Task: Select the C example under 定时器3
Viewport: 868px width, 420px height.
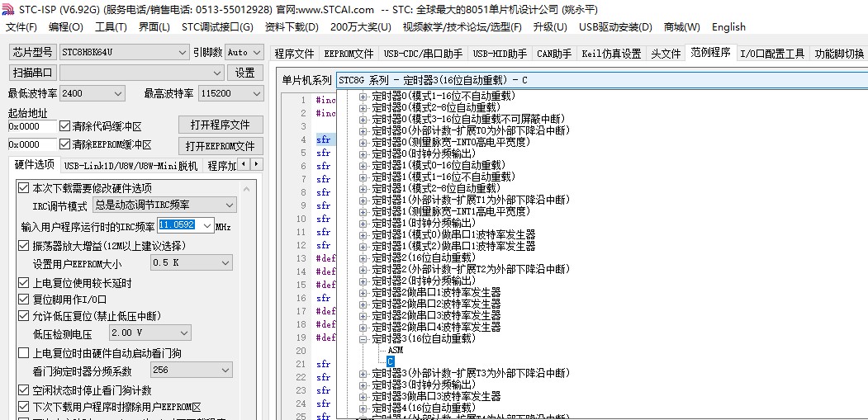Action: 391,361
